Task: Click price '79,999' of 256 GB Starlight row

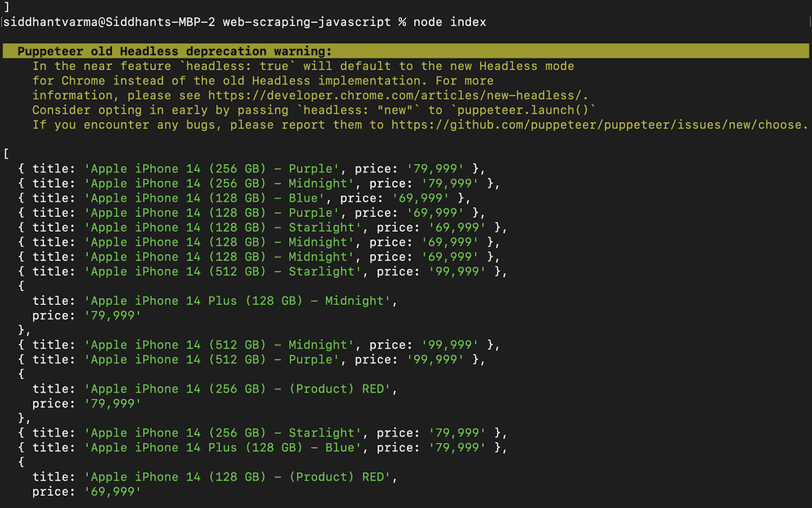Action: 457,433
